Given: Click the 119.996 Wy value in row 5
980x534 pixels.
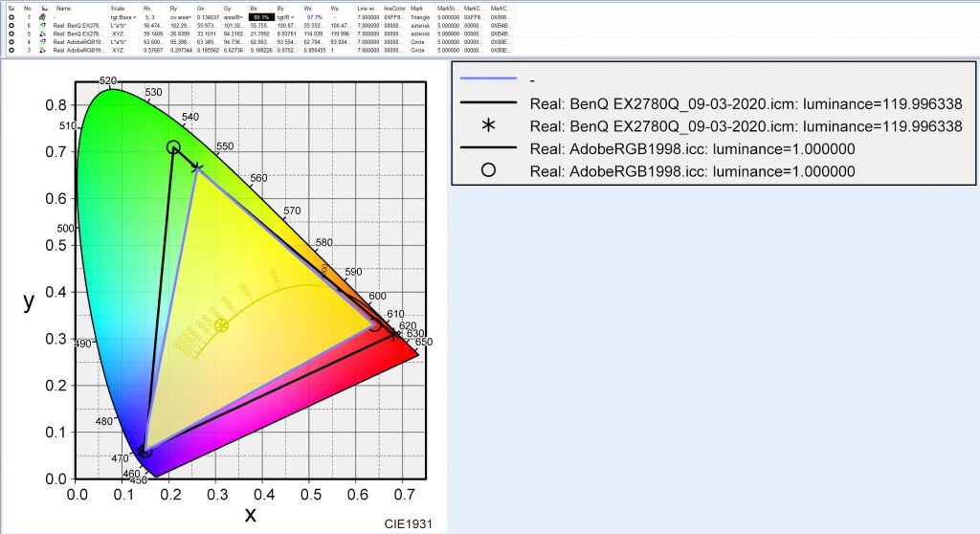Looking at the screenshot, I should [x=340, y=33].
